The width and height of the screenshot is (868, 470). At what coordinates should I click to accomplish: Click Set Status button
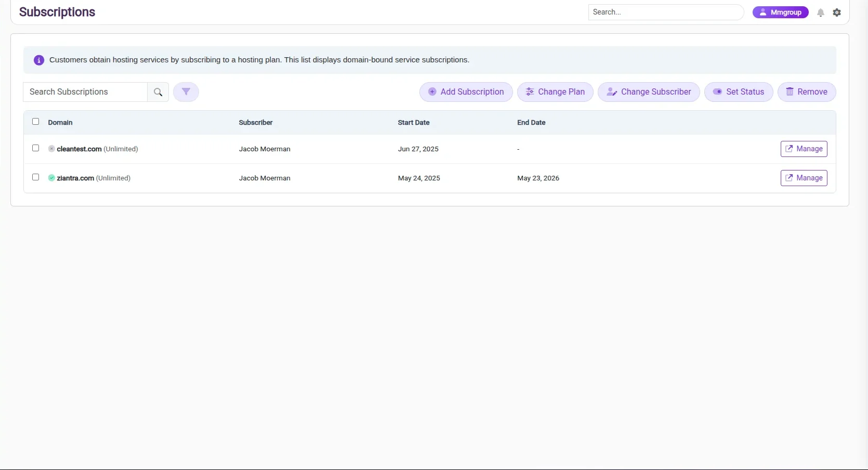739,92
